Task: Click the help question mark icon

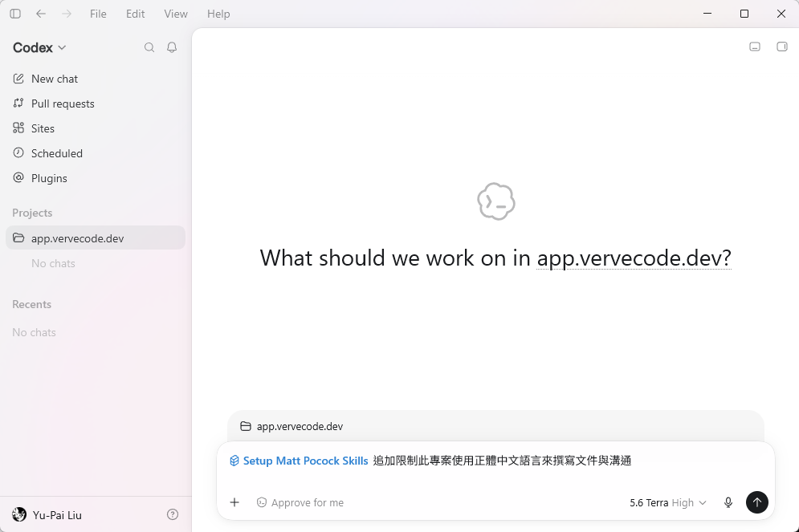Action: [x=173, y=514]
